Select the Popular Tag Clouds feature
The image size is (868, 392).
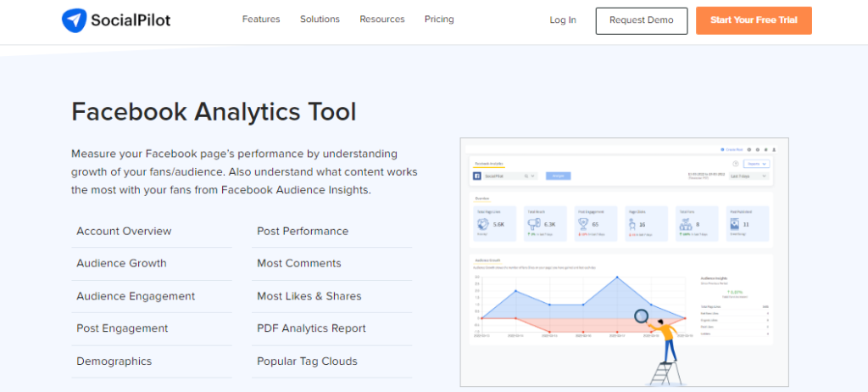[x=307, y=361]
